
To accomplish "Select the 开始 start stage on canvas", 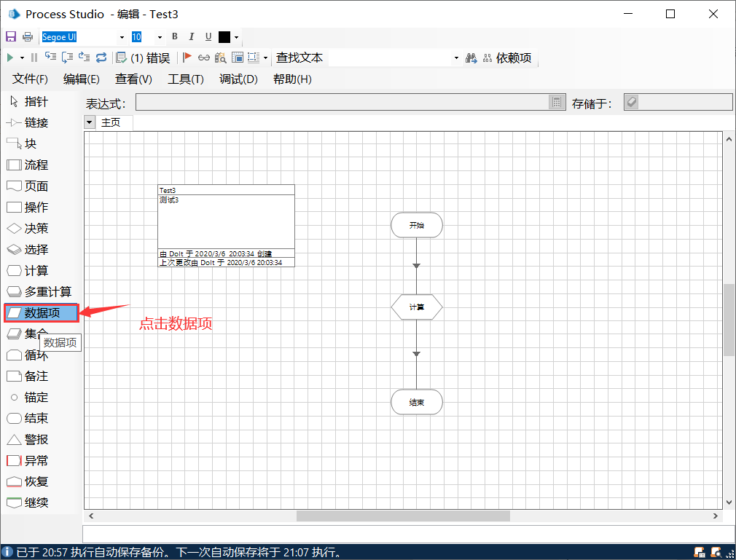I will coord(417,225).
